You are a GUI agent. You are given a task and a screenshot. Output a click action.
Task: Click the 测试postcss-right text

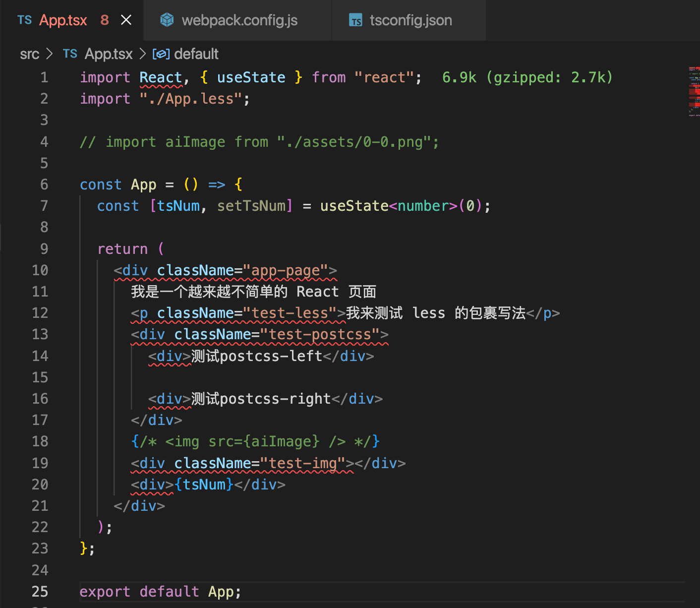(261, 399)
